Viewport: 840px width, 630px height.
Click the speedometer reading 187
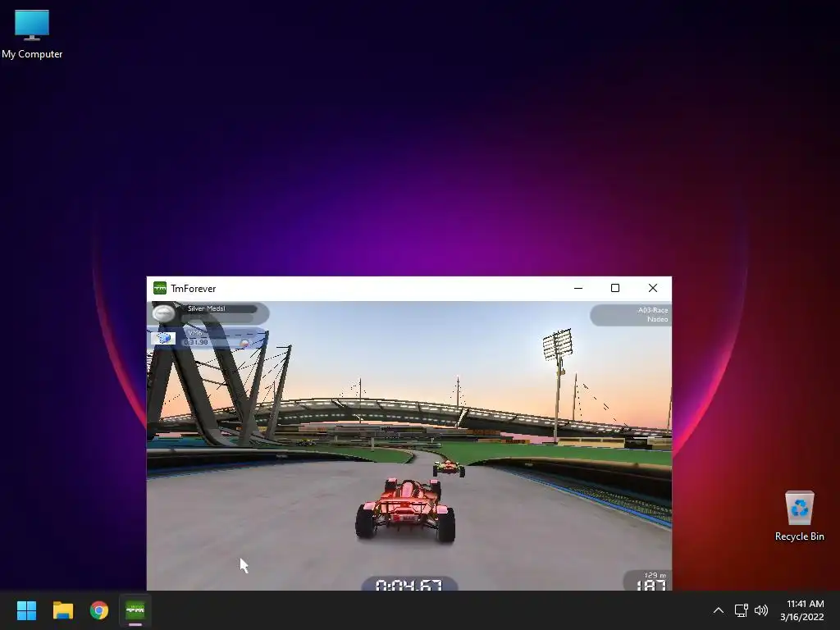tap(651, 585)
